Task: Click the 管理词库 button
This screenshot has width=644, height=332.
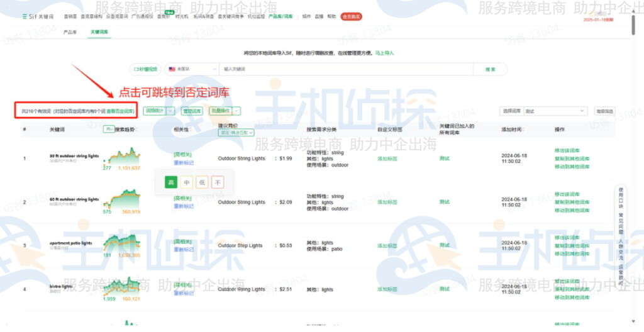Action: tap(192, 111)
